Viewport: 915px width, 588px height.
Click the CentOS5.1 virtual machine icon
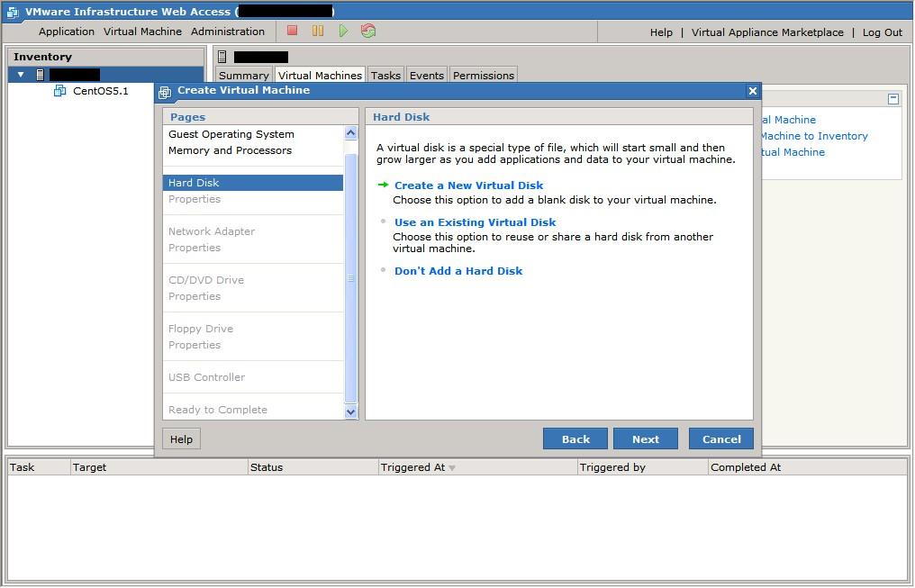tap(59, 90)
